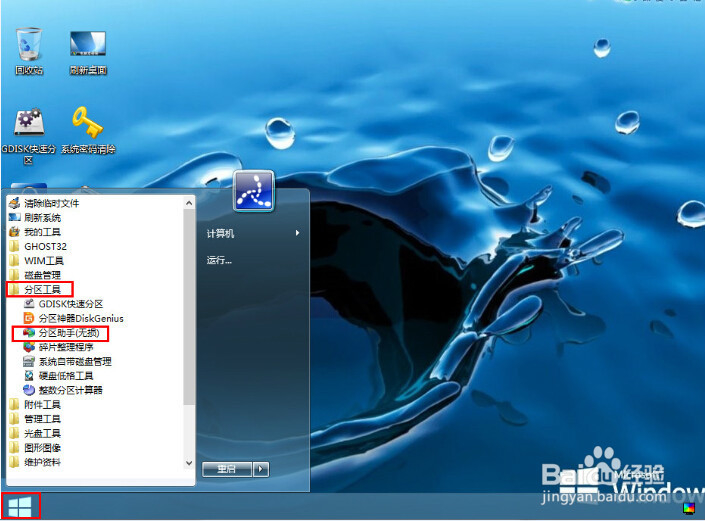705x521 pixels.
Task: Expand the 图形图像 folder
Action: (35, 448)
